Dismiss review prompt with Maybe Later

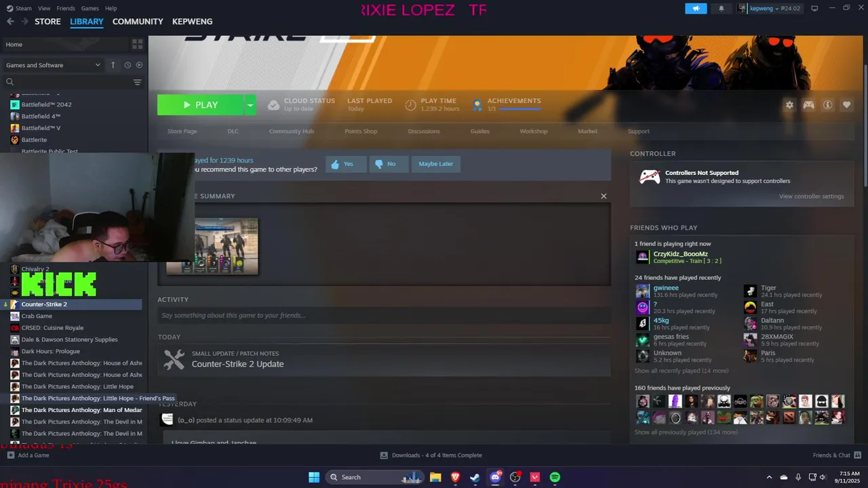click(435, 164)
